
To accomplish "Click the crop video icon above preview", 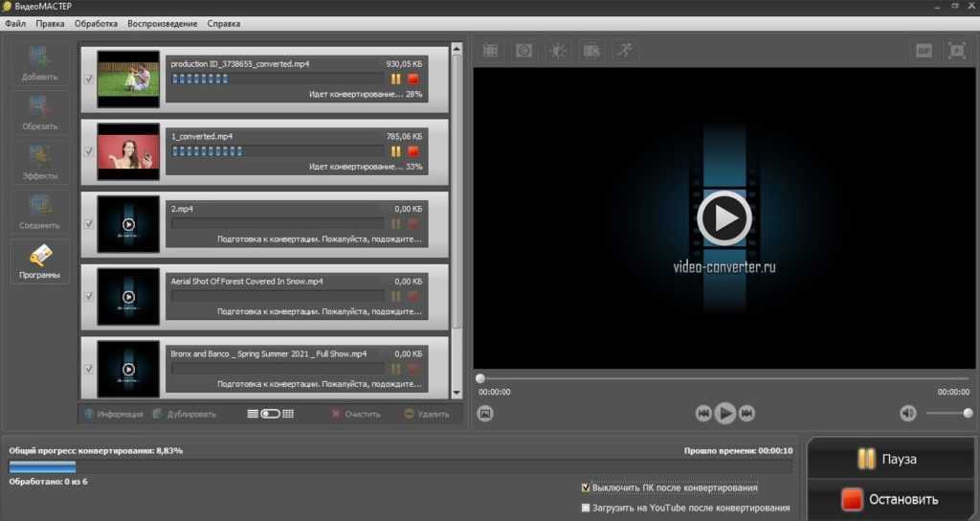I will (490, 50).
